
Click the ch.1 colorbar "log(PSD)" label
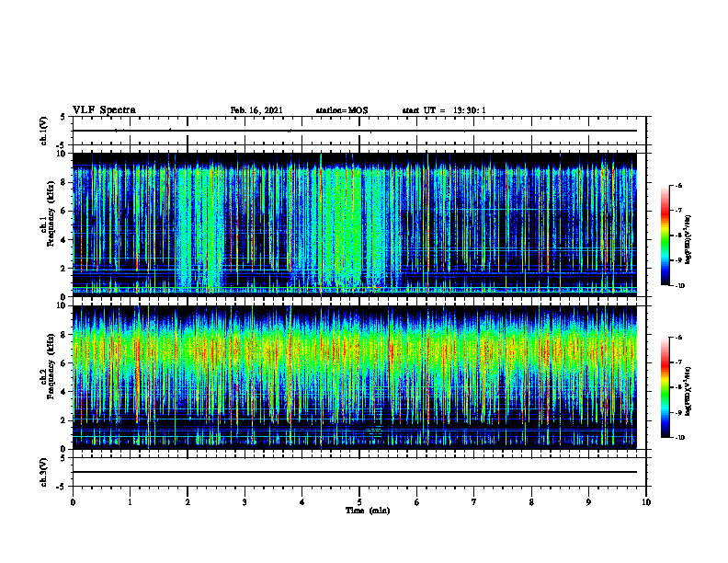(688, 239)
